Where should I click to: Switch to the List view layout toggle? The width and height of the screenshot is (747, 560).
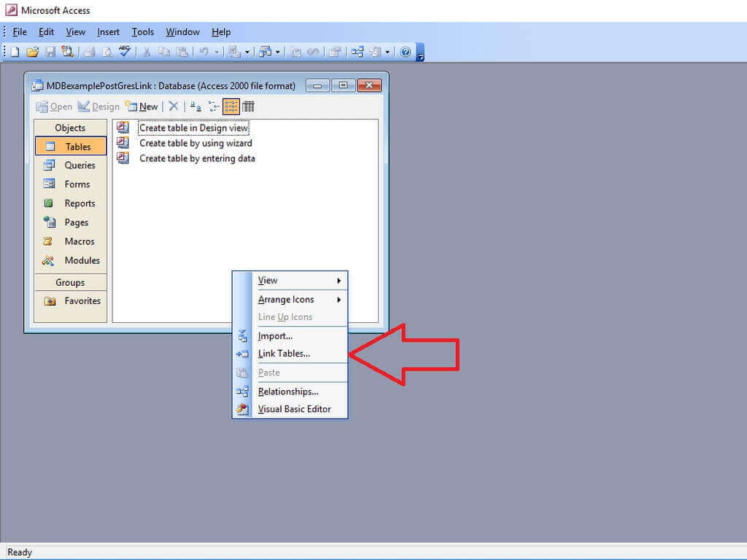tap(231, 106)
